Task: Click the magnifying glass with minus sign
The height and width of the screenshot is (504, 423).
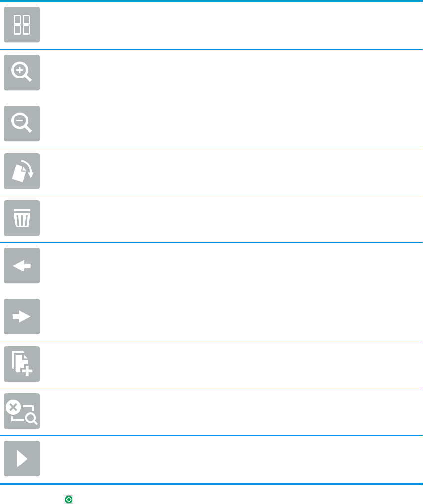Action: (22, 123)
